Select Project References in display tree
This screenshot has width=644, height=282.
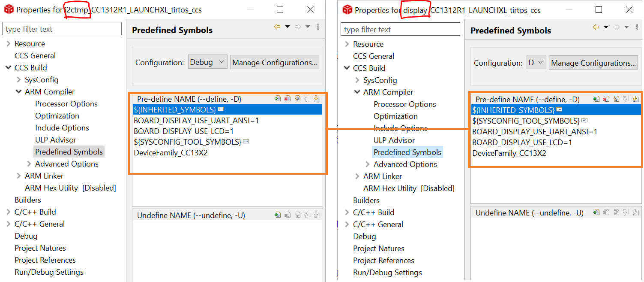pos(383,260)
